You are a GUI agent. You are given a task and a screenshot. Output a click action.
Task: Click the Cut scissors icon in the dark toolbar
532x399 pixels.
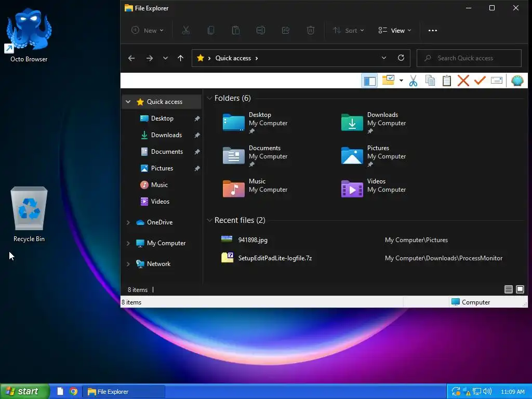(x=185, y=31)
